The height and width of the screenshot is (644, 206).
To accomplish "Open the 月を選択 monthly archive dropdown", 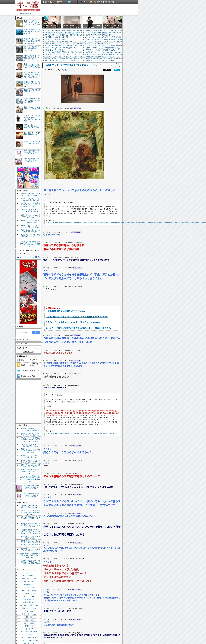I will pyautogui.click(x=28, y=352).
